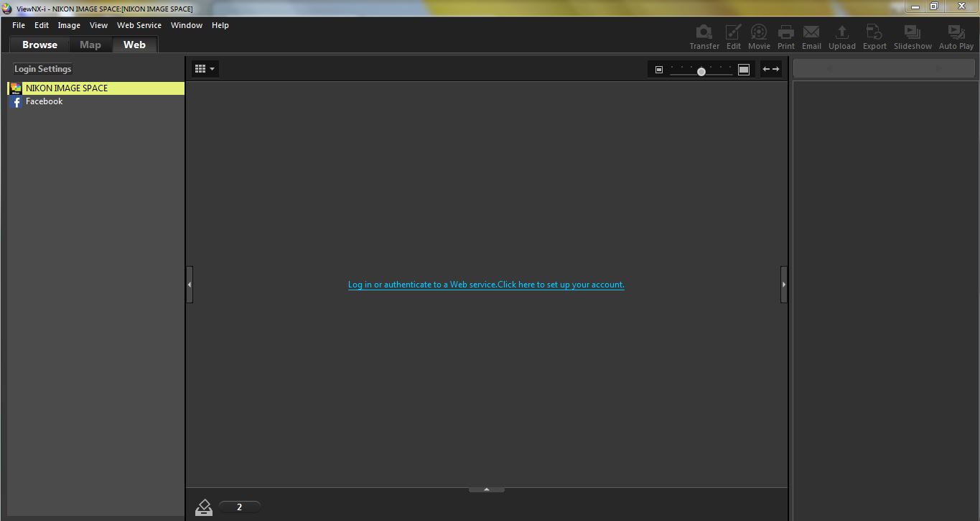Select NIKON IMAGE SPACE service
Viewport: 980px width, 521px height.
[96, 88]
